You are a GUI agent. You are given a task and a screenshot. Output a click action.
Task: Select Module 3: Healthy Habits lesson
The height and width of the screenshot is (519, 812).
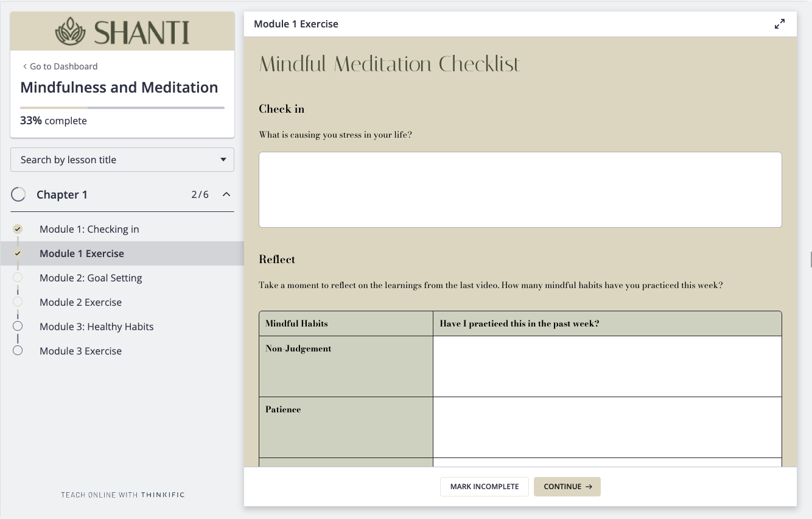[x=96, y=327]
